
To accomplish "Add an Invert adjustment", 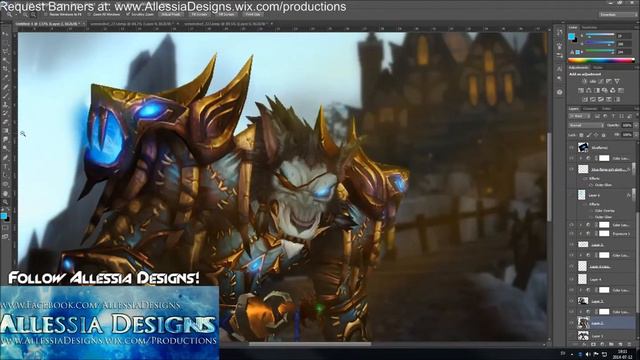I will 584,99.
